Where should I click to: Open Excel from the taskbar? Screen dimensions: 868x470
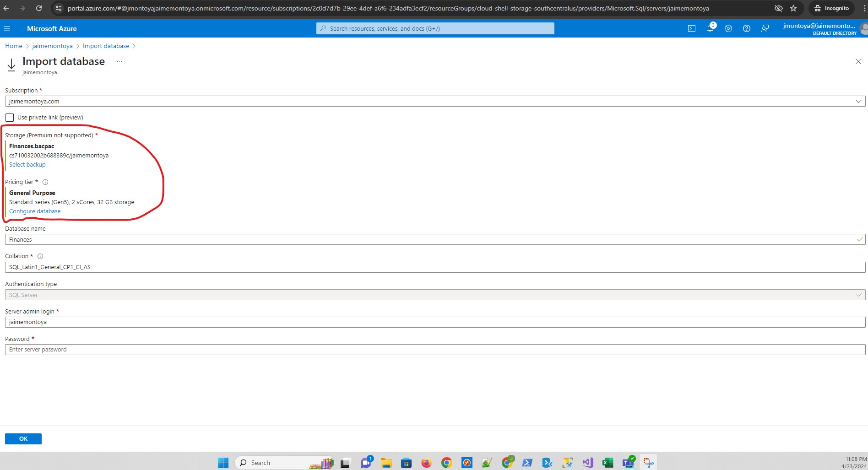(x=608, y=463)
